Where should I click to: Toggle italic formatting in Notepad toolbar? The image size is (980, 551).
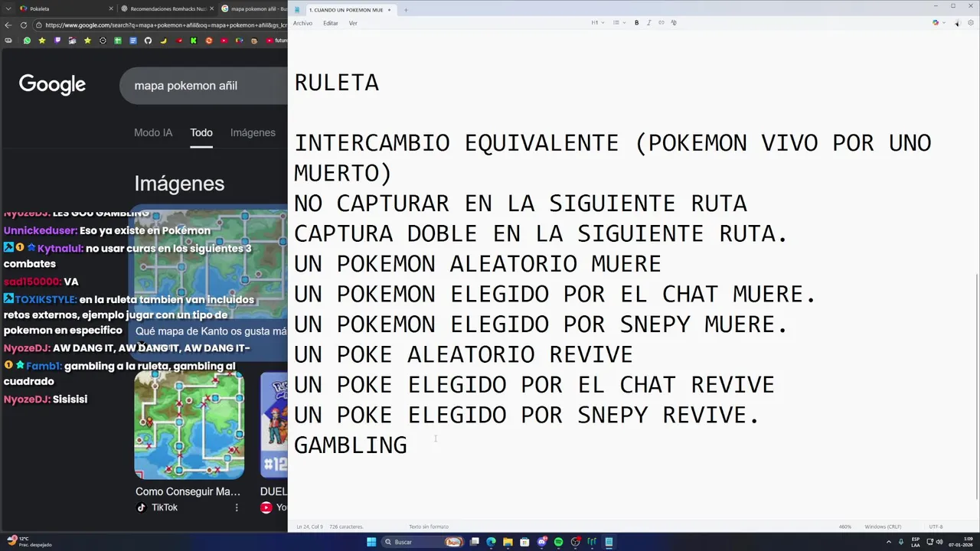[x=648, y=23]
